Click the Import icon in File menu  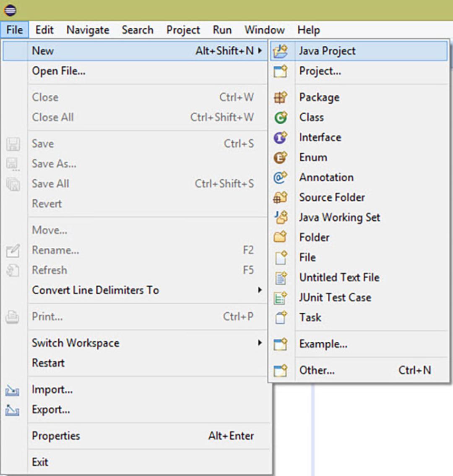pyautogui.click(x=13, y=390)
